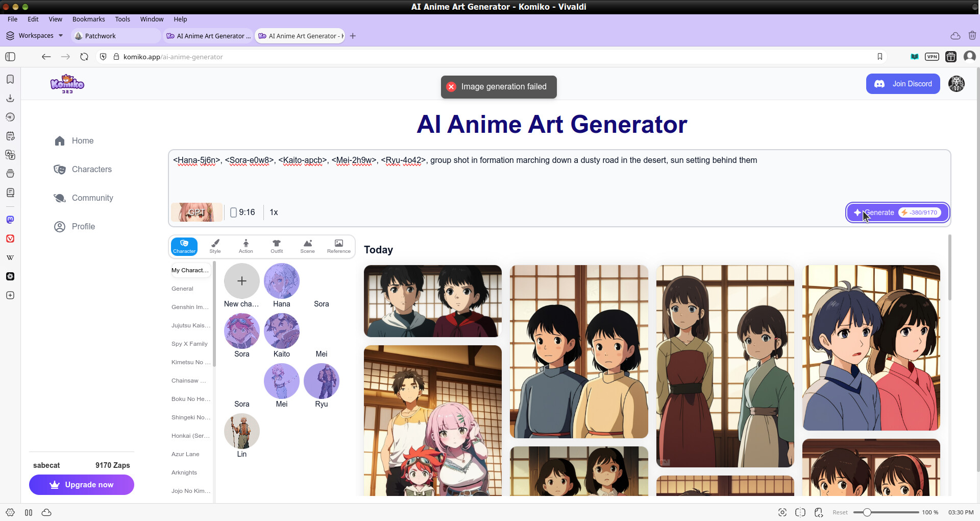980x521 pixels.
Task: Change the 1x image count
Action: click(274, 212)
